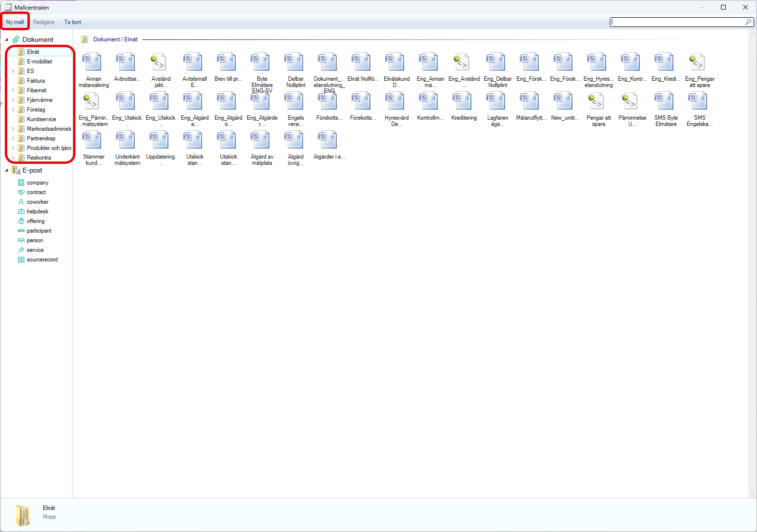This screenshot has width=757, height=532.
Task: Open the Annan mätarsäkring document template
Action: coord(92,63)
